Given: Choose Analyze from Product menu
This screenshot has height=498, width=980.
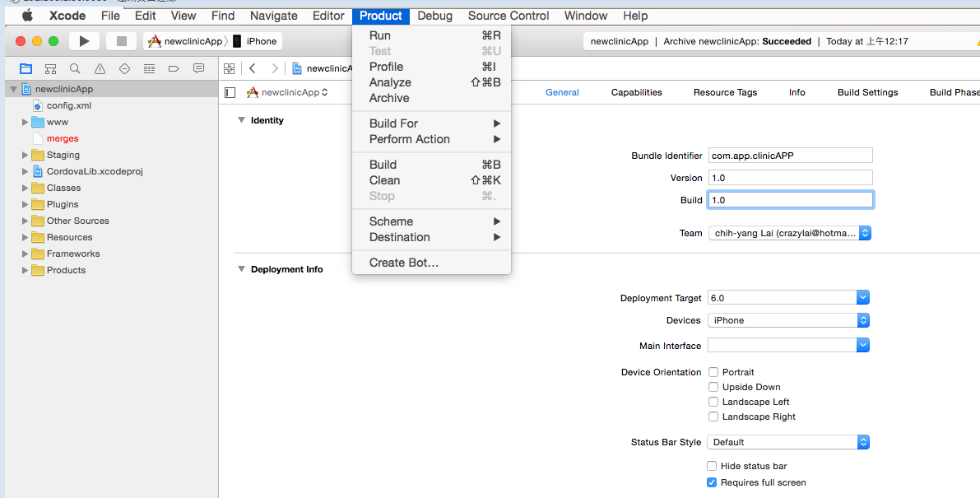Looking at the screenshot, I should pos(431,82).
